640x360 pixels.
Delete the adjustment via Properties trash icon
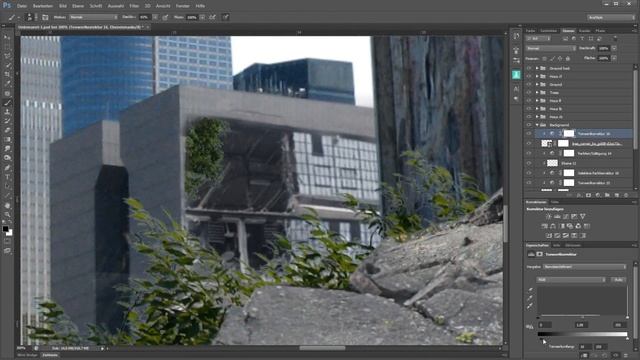tap(626, 356)
